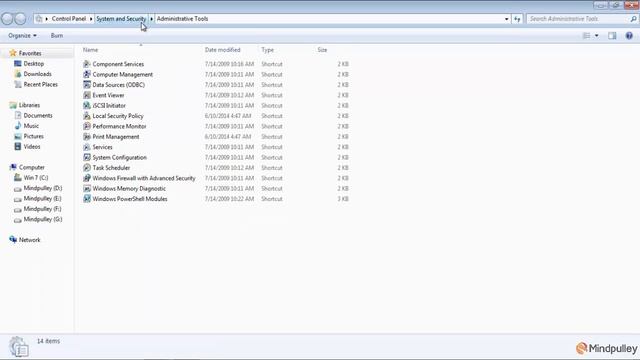Open the Organize dropdown menu
Viewport: 640px width, 360px height.
22,36
